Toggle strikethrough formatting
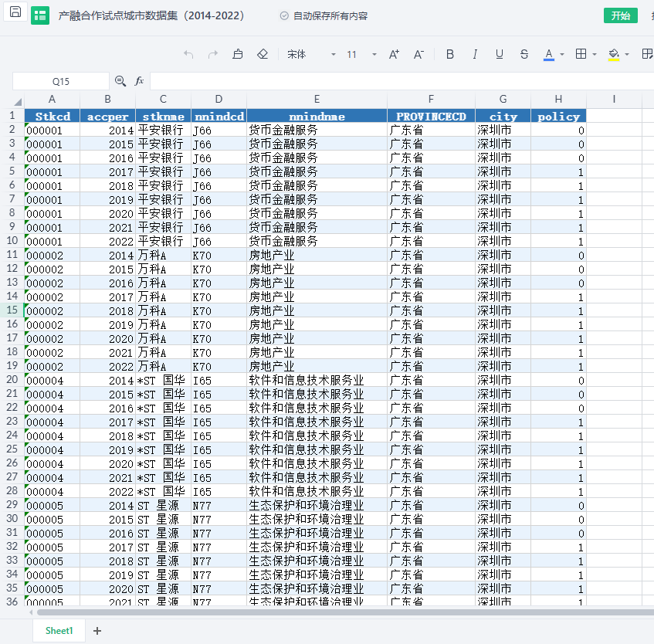The width and height of the screenshot is (654, 644). pyautogui.click(x=524, y=54)
